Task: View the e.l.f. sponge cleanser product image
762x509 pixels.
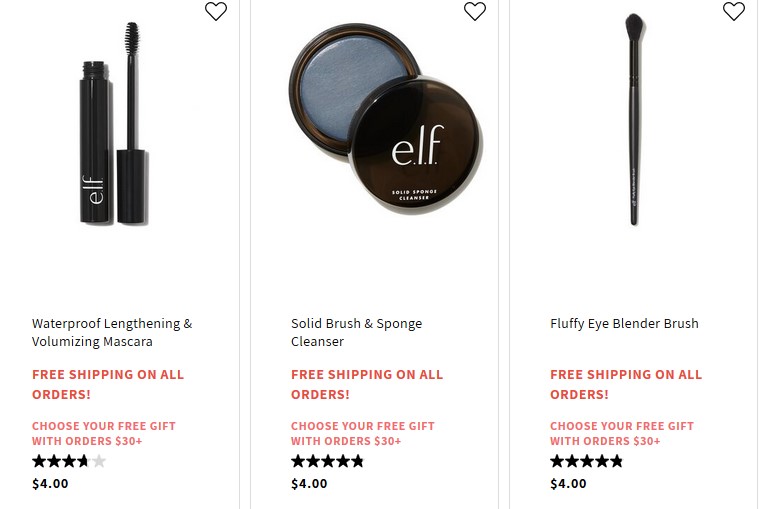Action: [386, 120]
